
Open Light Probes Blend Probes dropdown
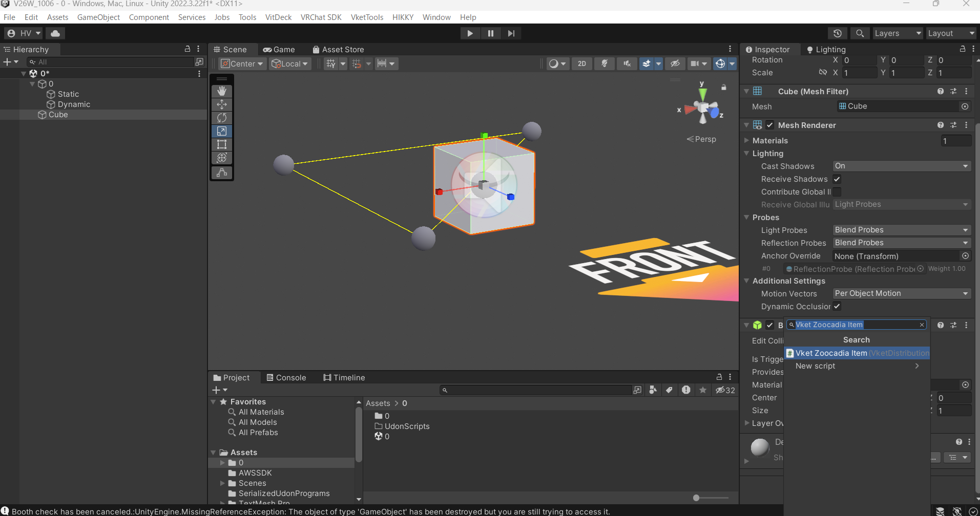pos(902,230)
